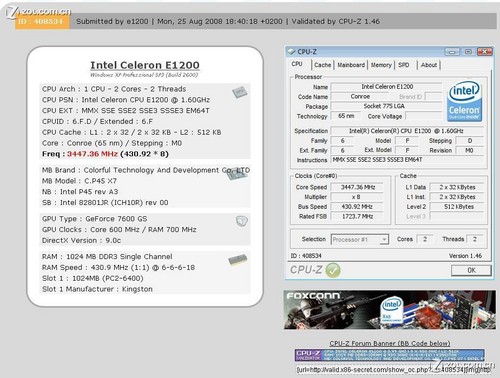The width and height of the screenshot is (500, 378).
Task: Click the Instructions field MMX SSE SSE2
Action: click(x=407, y=160)
